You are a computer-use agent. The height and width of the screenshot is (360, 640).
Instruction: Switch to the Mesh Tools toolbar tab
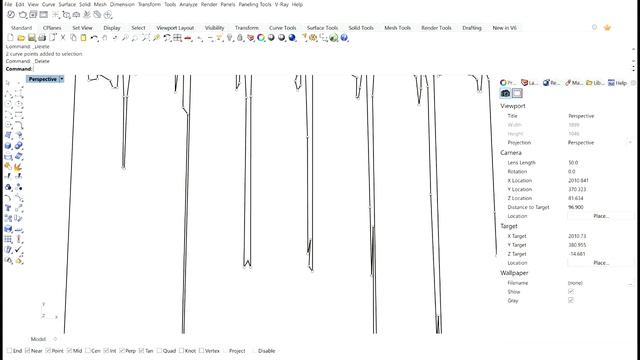pos(398,28)
